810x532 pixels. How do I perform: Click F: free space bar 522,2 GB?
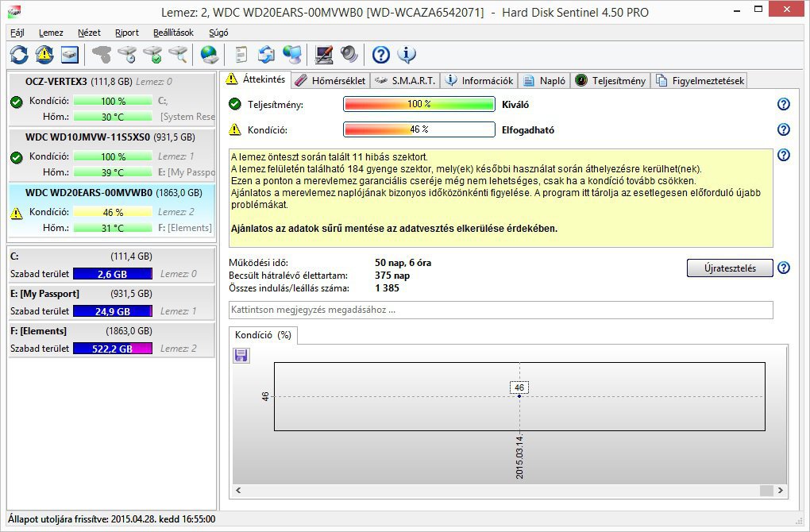point(113,349)
